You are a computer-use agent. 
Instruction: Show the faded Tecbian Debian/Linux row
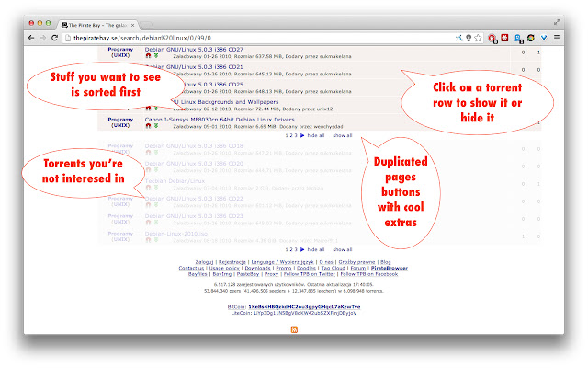click(319, 184)
